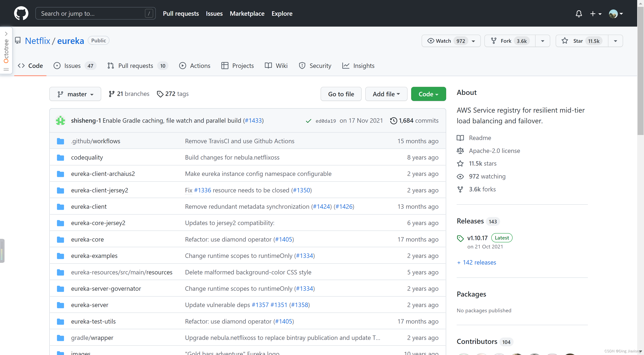Click the license scale icon
Screen dimensions: 644x355
[460, 151]
